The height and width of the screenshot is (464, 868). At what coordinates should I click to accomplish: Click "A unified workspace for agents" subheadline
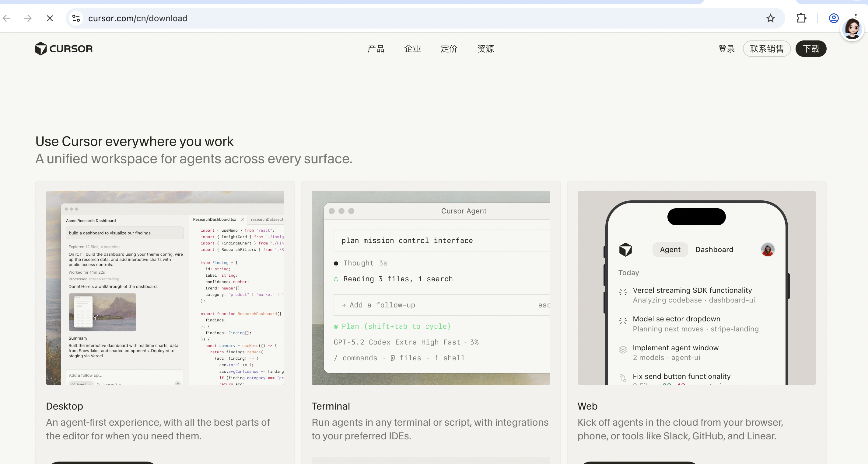pyautogui.click(x=194, y=159)
